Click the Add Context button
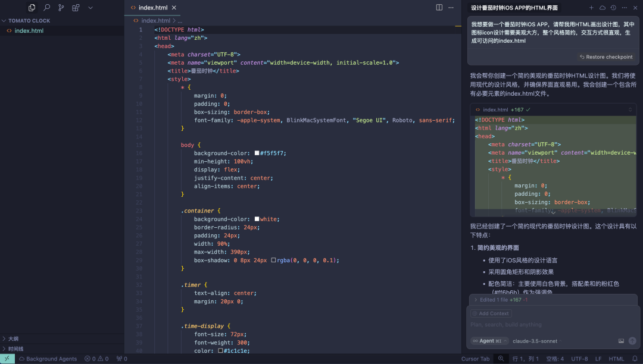643x364 pixels. pos(491,313)
